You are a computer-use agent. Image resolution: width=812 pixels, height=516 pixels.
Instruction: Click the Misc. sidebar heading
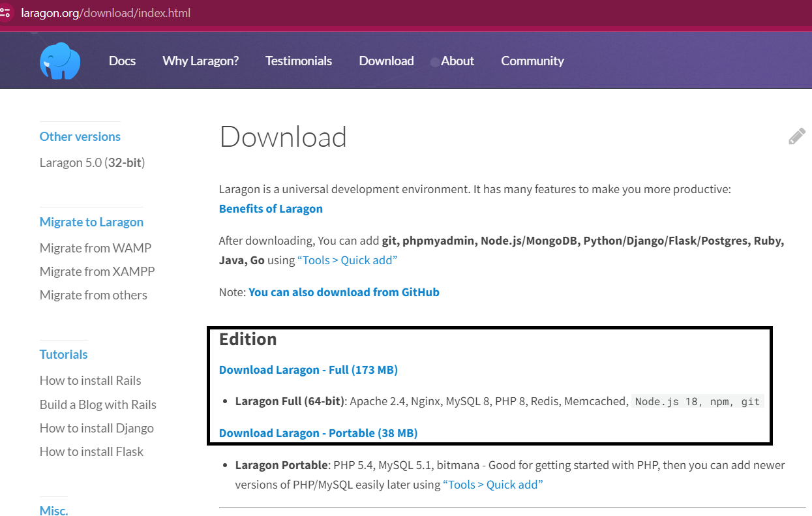pyautogui.click(x=53, y=511)
